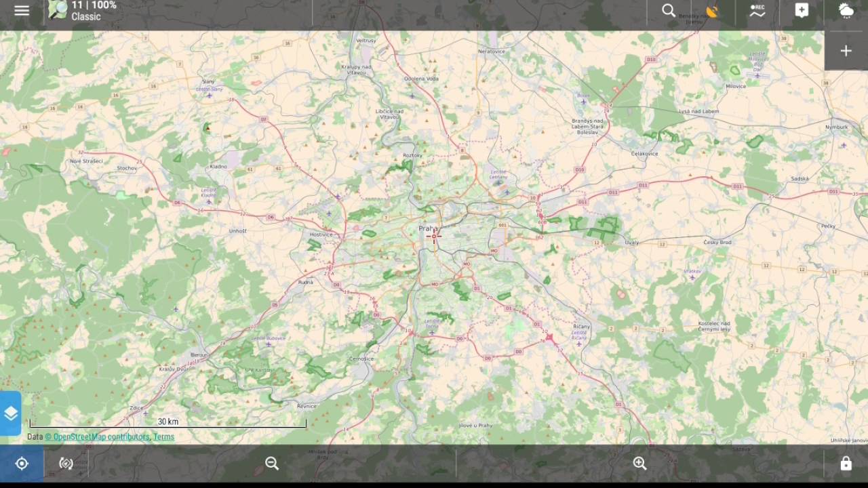Click the Kladno city label on map
This screenshot has height=488, width=868.
[218, 166]
